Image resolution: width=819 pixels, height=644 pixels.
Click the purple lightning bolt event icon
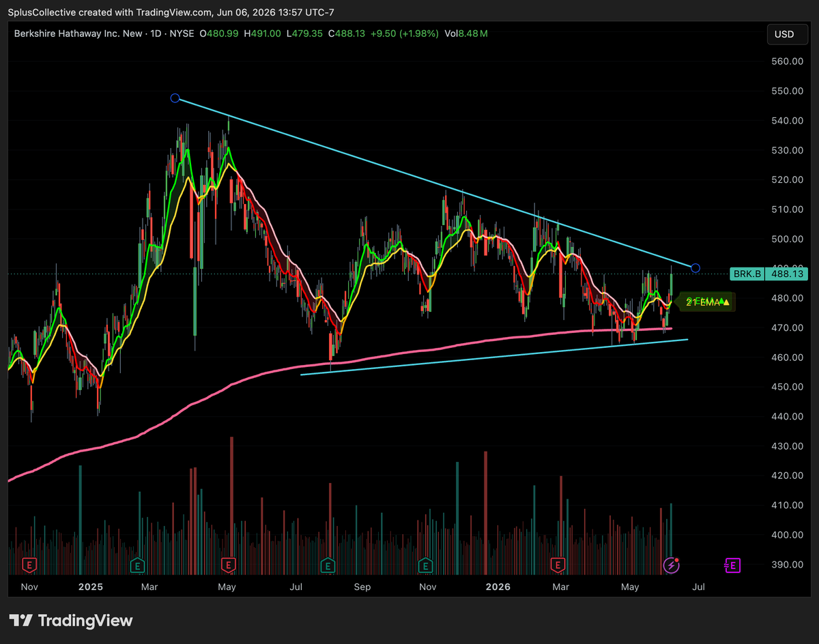click(672, 565)
